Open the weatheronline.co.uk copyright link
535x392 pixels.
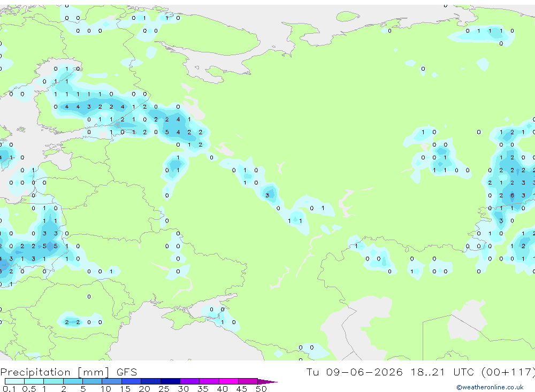[490, 387]
